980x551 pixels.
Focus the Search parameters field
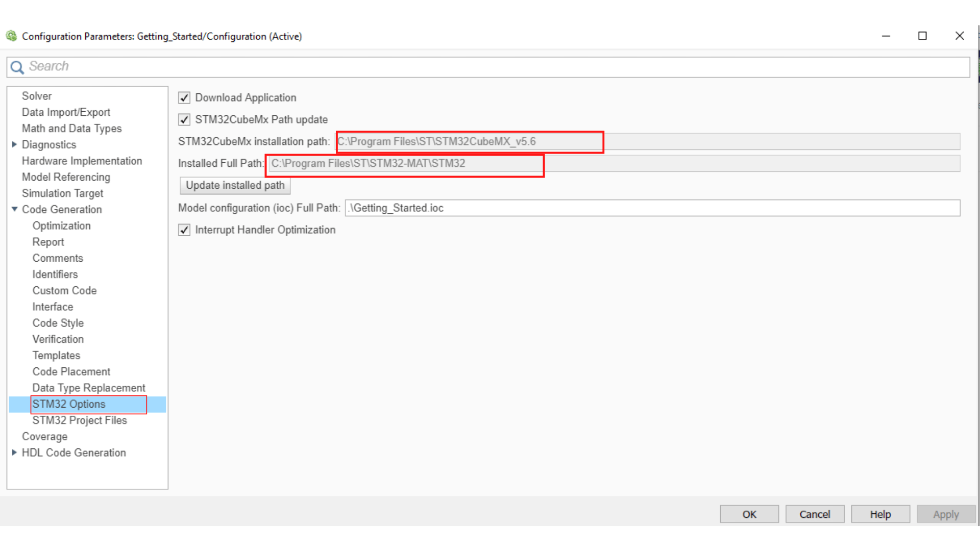[488, 67]
